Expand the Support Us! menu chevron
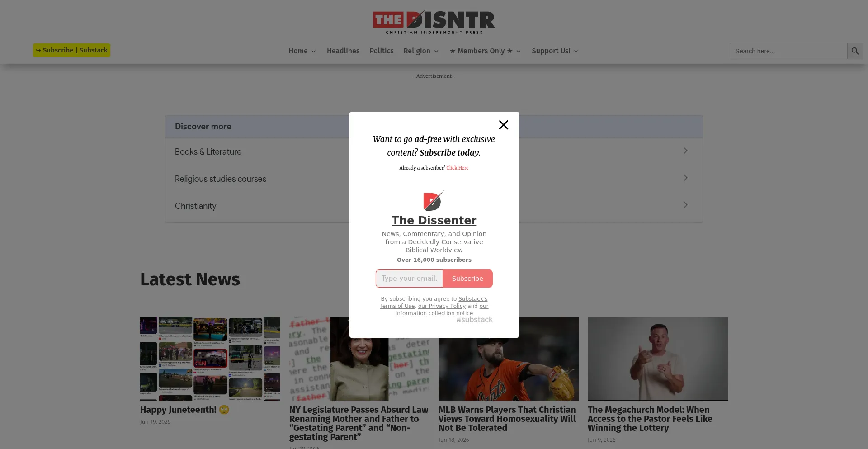The image size is (868, 449). tap(576, 52)
